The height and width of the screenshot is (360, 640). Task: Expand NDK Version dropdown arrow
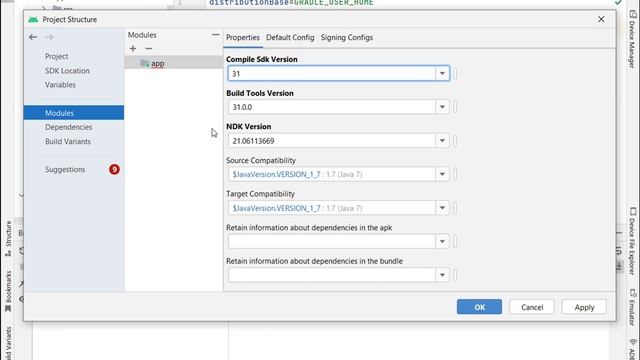point(442,141)
